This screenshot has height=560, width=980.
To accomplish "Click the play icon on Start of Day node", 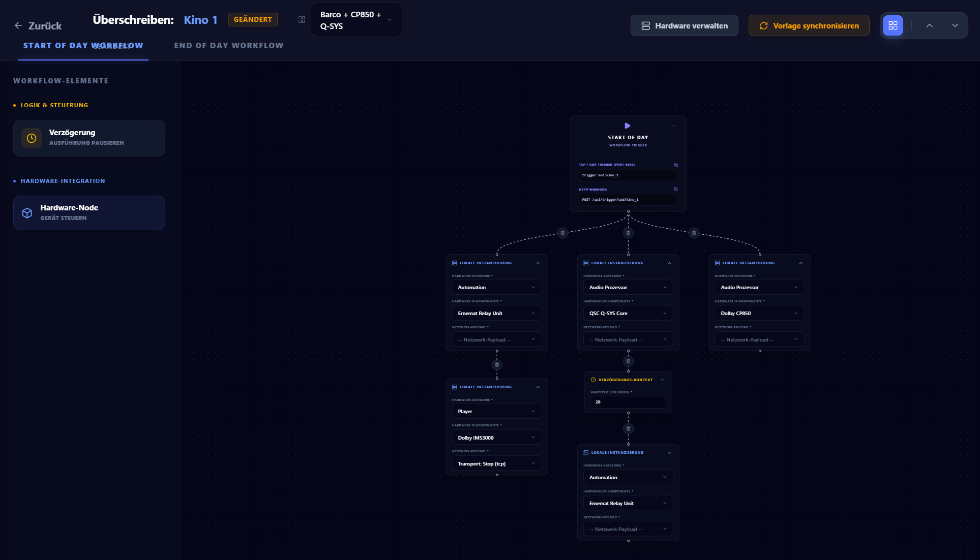I will [x=628, y=126].
